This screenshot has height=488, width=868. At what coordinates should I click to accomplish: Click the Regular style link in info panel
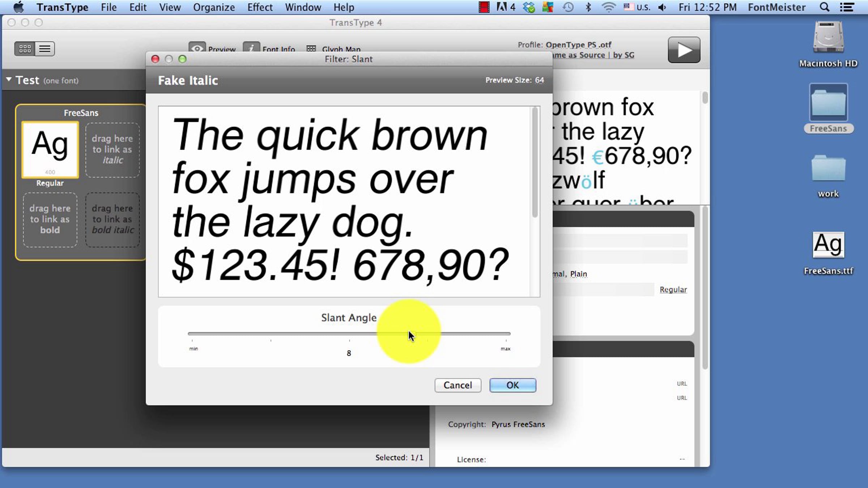[673, 290]
